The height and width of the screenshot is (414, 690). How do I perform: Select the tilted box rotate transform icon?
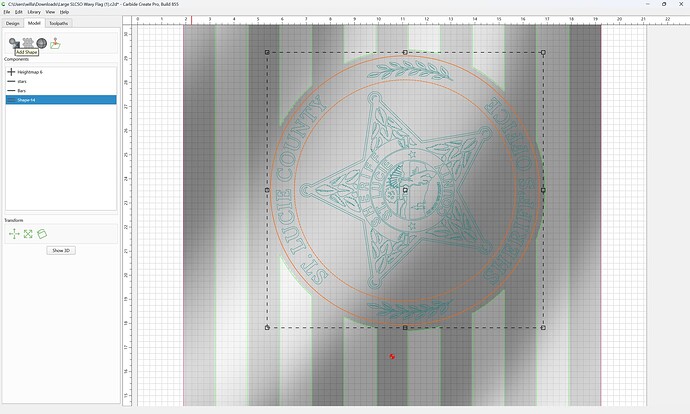[x=42, y=234]
